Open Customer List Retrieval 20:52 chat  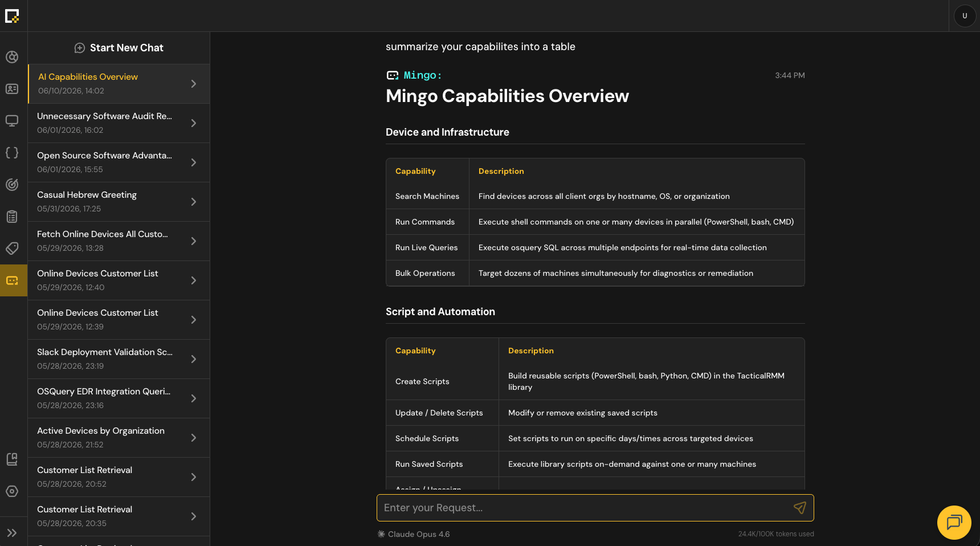(x=119, y=477)
